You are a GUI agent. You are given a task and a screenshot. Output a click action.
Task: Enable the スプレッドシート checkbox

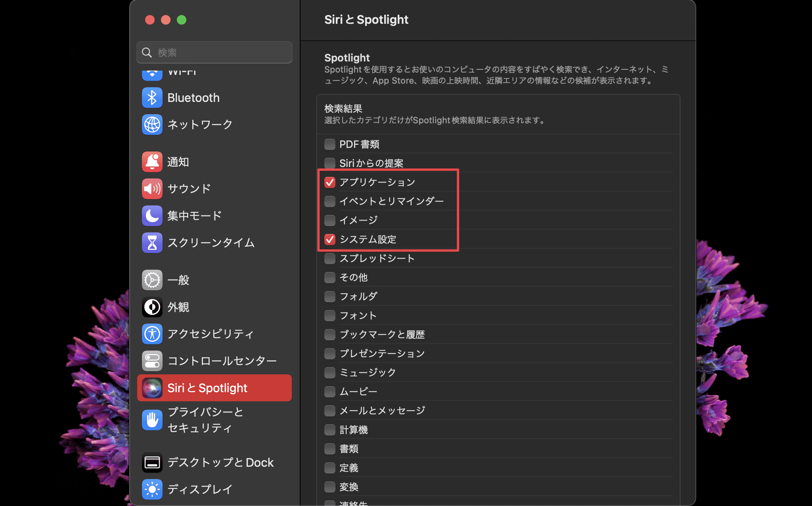point(330,259)
